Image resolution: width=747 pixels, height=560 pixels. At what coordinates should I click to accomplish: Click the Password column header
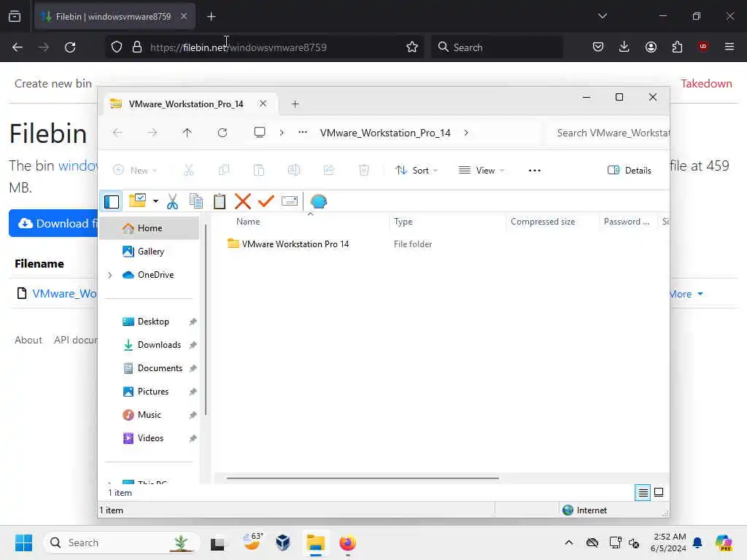pos(627,222)
